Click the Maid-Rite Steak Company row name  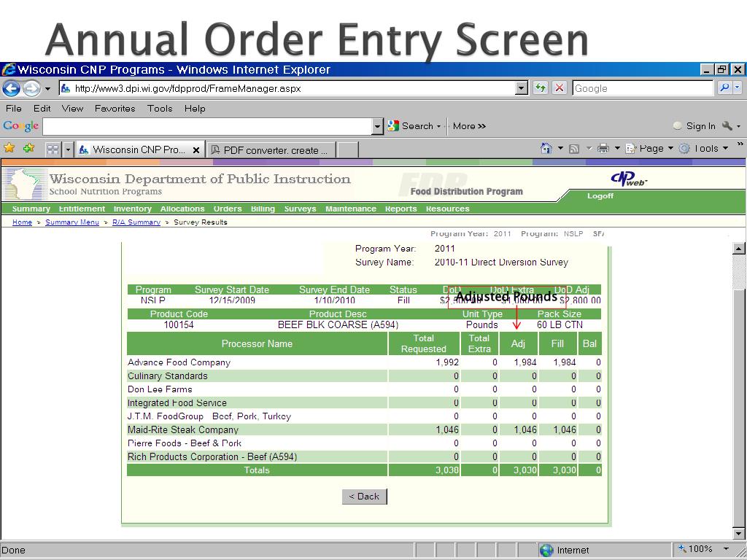coord(183,429)
